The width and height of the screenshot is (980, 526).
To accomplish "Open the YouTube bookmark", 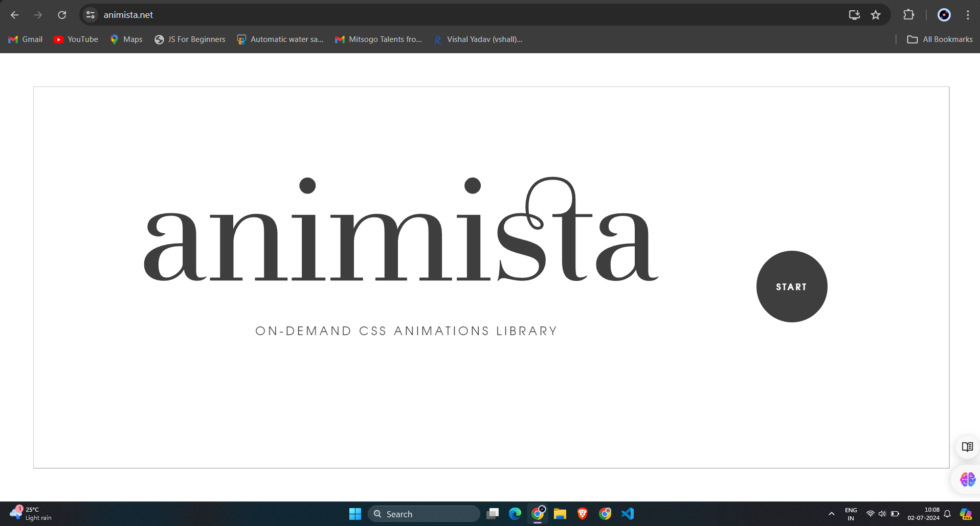I will (x=76, y=39).
